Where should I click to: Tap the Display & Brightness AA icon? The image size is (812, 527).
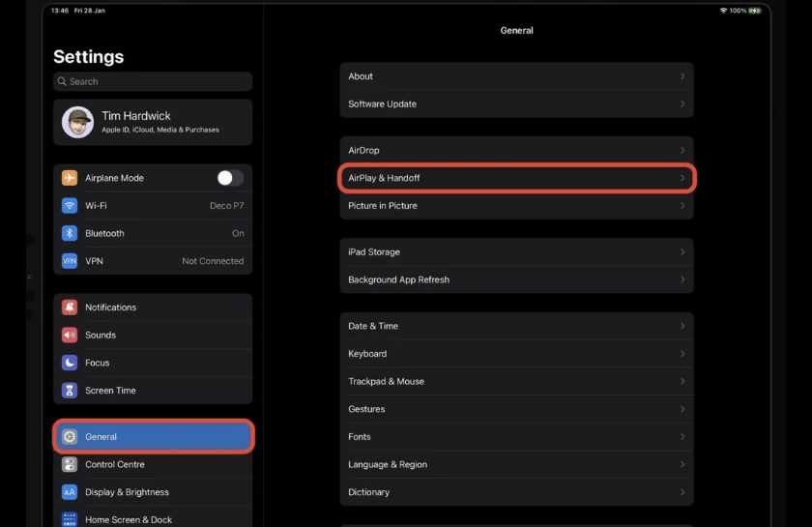coord(70,492)
